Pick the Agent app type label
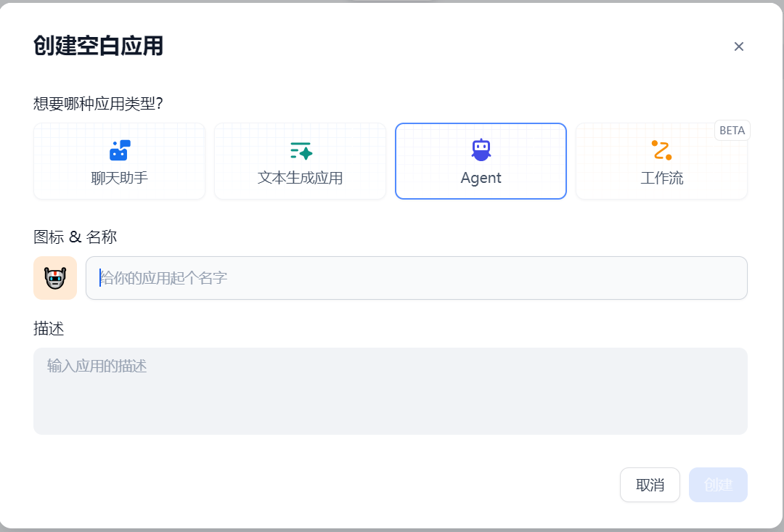The height and width of the screenshot is (532, 784). click(481, 179)
